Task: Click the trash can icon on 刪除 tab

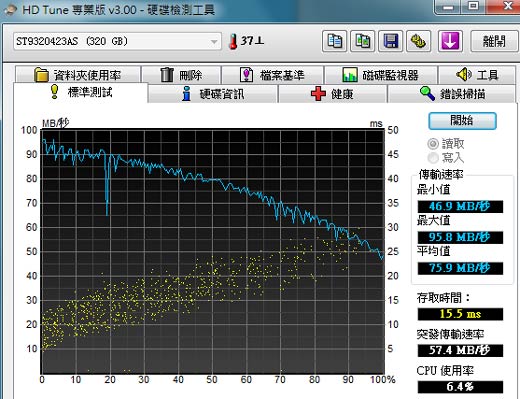Action: point(167,74)
